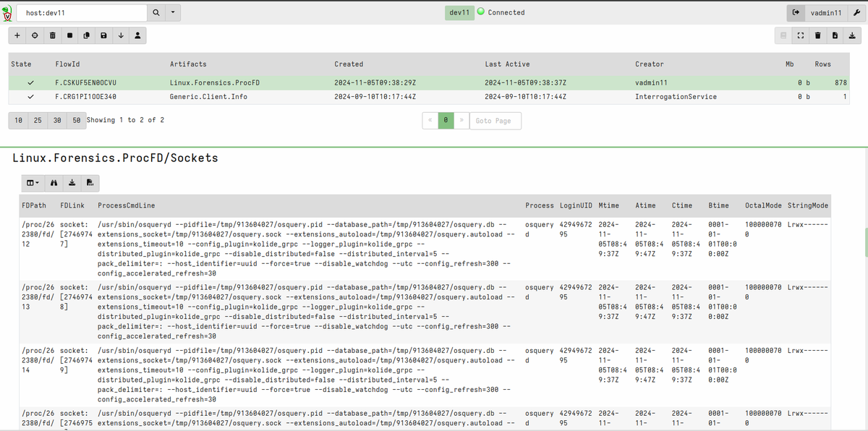
Task: Toggle fullscreen expand icon
Action: tap(801, 35)
